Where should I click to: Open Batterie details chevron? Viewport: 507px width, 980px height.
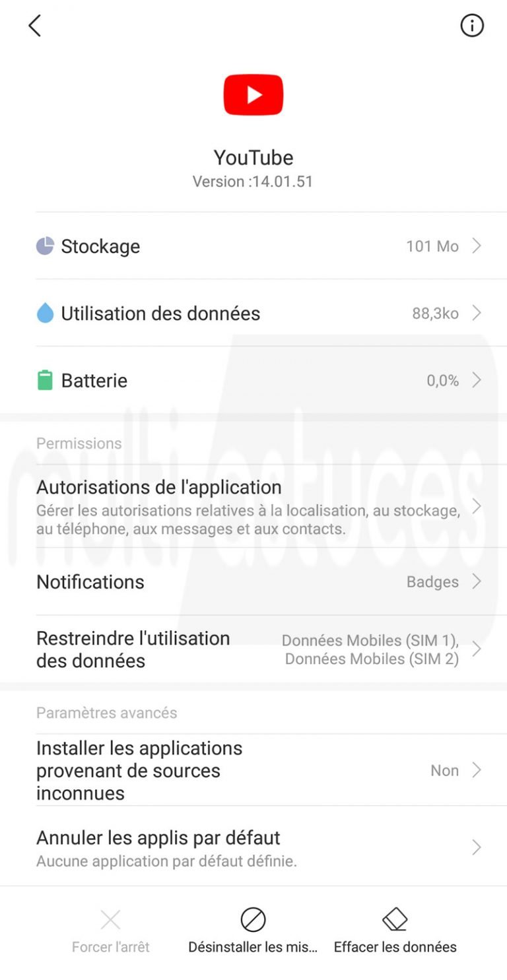477,381
